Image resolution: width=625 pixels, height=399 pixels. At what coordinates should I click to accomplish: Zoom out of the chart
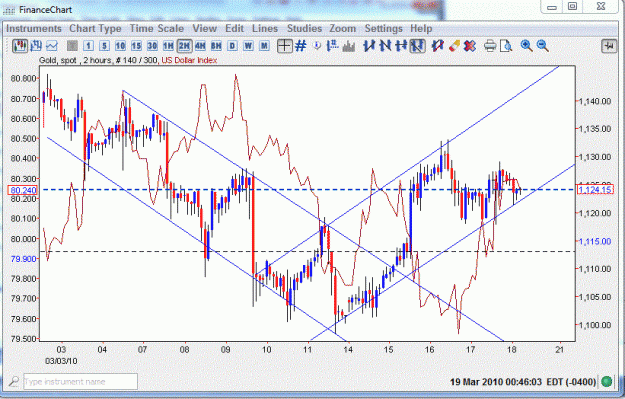542,46
